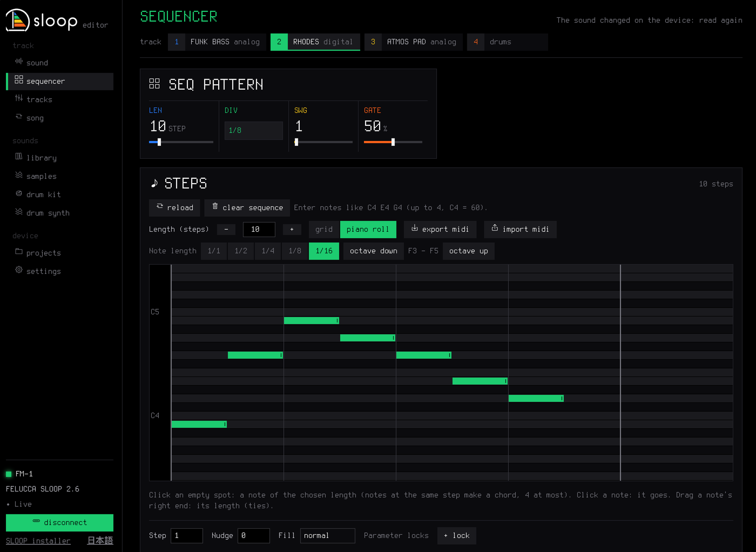
Task: Click octave down button
Action: pos(374,251)
